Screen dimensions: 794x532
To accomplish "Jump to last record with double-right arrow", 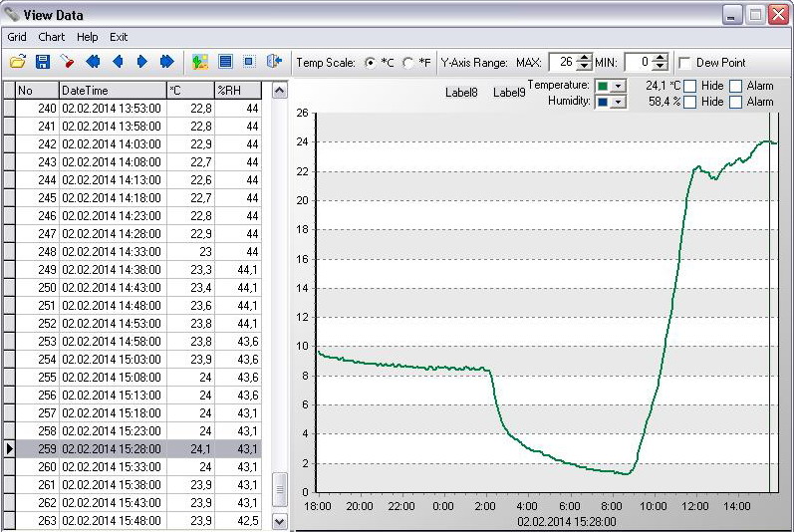I will coord(166,62).
